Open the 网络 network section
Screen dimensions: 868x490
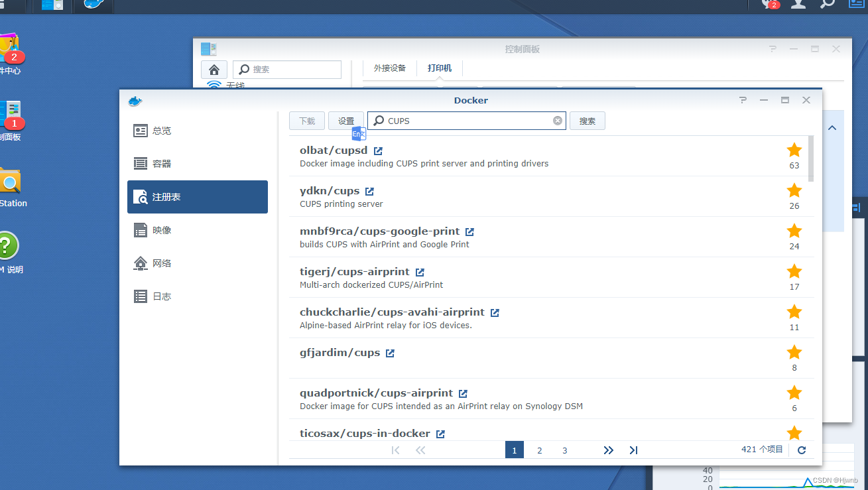(x=198, y=263)
